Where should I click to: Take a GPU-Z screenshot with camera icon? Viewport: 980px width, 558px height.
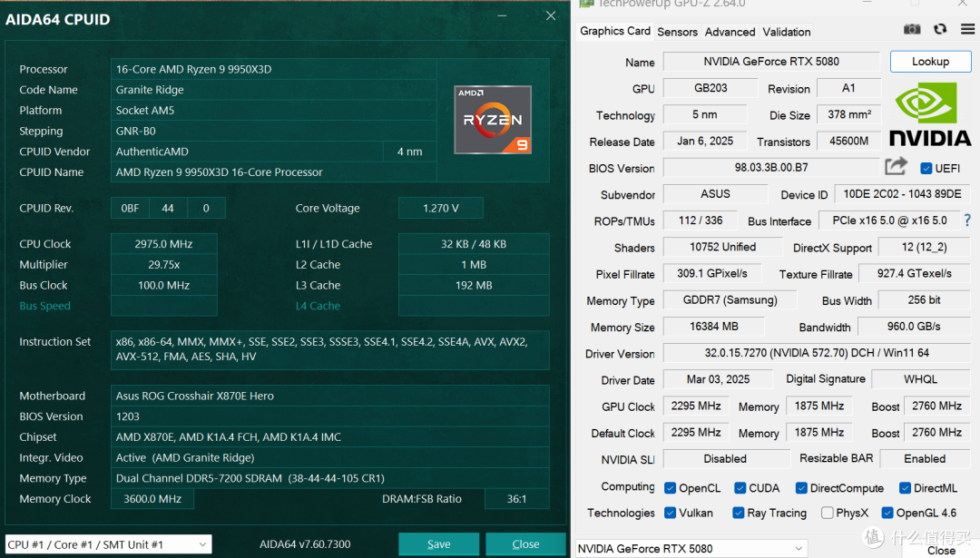click(912, 29)
